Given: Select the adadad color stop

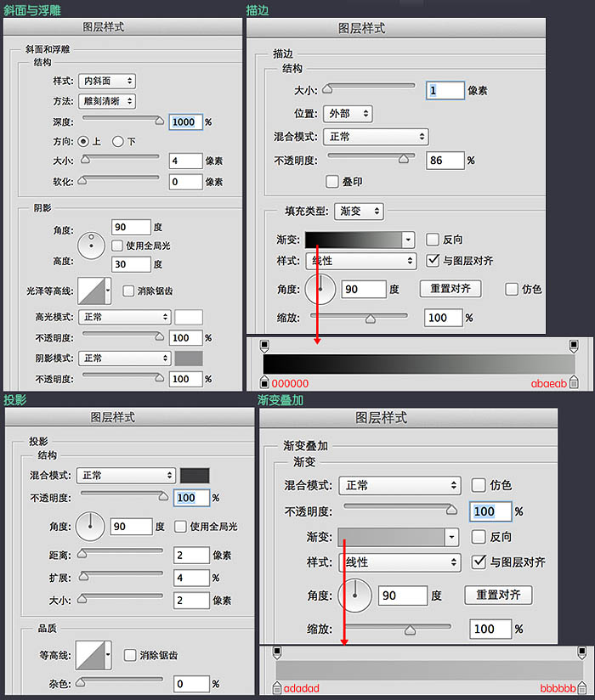Looking at the screenshot, I should click(x=277, y=687).
